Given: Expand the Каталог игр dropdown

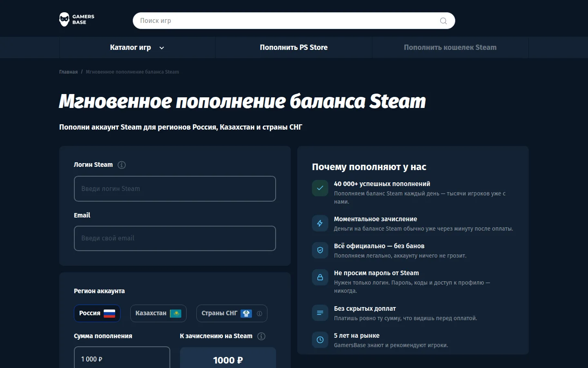Looking at the screenshot, I should tap(137, 47).
